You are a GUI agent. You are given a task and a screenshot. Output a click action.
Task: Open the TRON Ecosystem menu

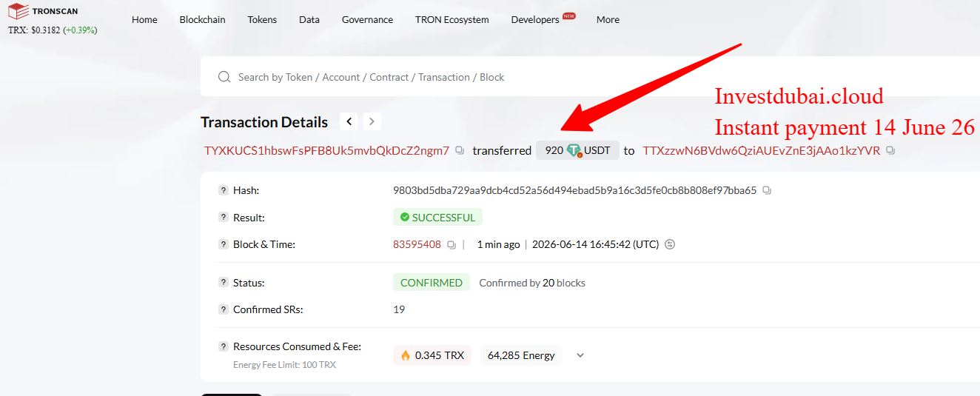pos(452,20)
